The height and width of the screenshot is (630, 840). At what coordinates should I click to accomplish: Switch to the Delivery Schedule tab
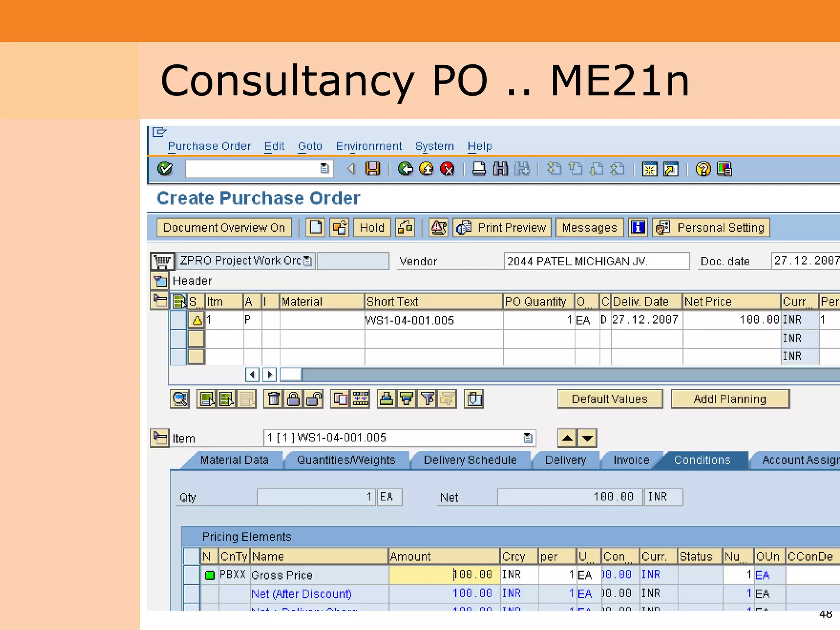point(470,460)
